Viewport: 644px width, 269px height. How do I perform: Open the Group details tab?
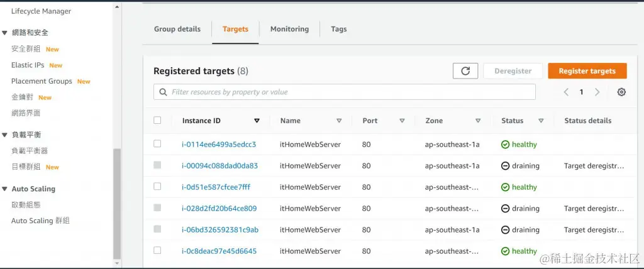(x=177, y=29)
